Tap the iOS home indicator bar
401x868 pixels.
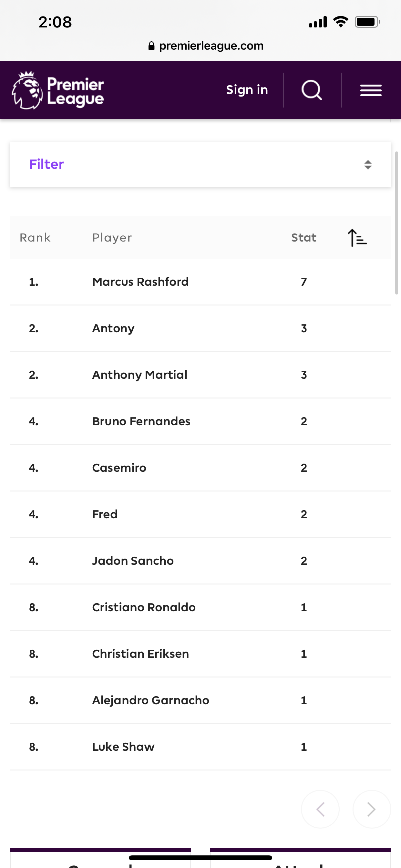pyautogui.click(x=200, y=858)
